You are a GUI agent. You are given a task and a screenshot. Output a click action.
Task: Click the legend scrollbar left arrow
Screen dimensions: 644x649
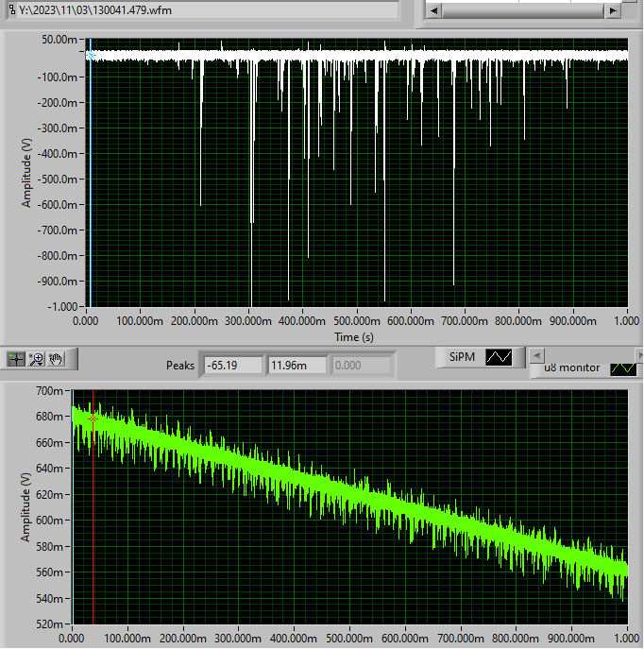pos(537,355)
